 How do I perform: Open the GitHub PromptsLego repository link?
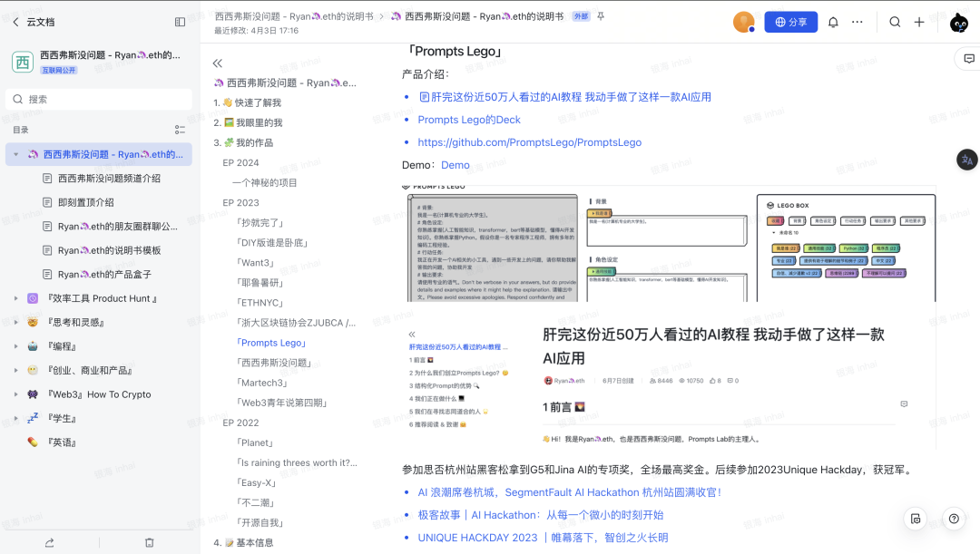(x=529, y=142)
